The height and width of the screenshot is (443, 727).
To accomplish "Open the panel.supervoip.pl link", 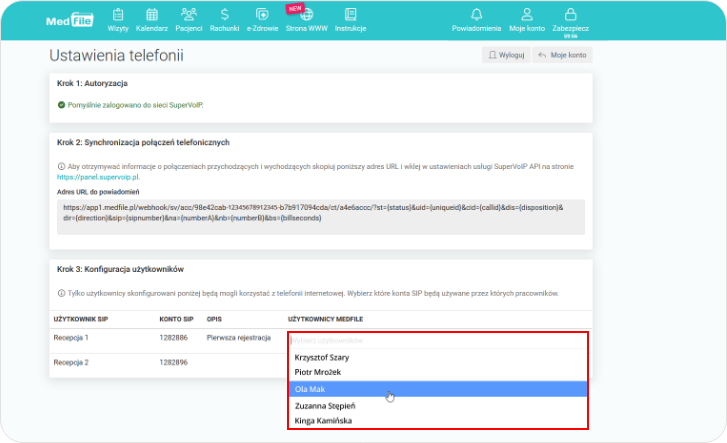I will [x=99, y=176].
